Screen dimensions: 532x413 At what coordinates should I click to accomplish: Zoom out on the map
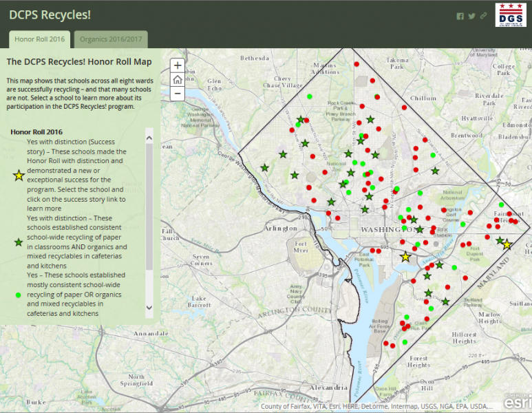coord(178,94)
